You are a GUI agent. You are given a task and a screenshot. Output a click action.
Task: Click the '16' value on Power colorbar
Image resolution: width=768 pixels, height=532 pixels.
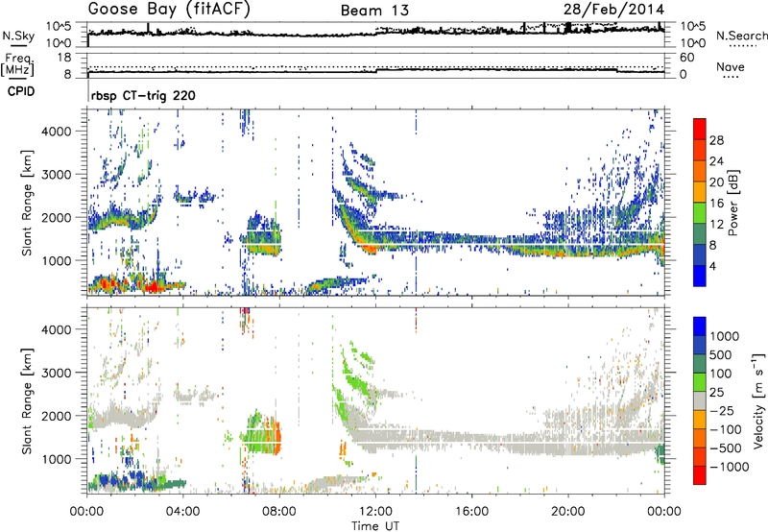coord(716,204)
